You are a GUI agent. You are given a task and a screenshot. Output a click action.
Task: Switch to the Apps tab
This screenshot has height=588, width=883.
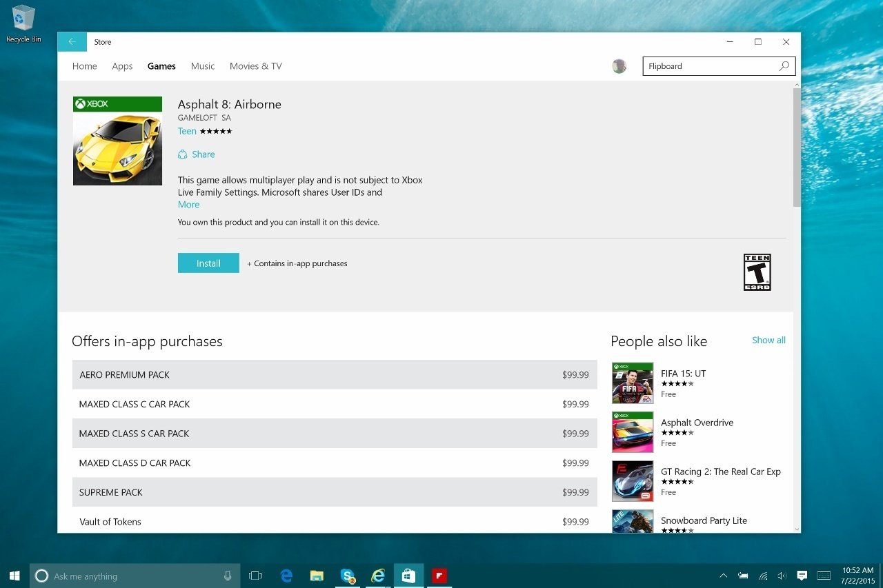point(122,66)
